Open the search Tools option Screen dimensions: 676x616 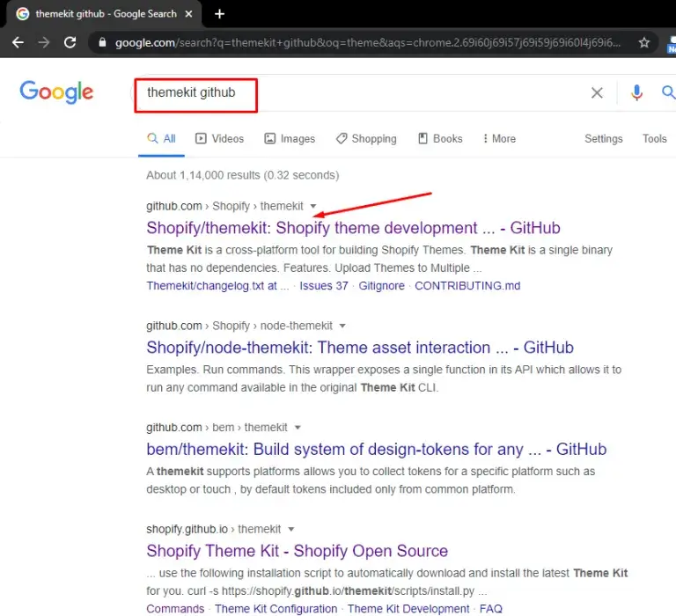654,139
